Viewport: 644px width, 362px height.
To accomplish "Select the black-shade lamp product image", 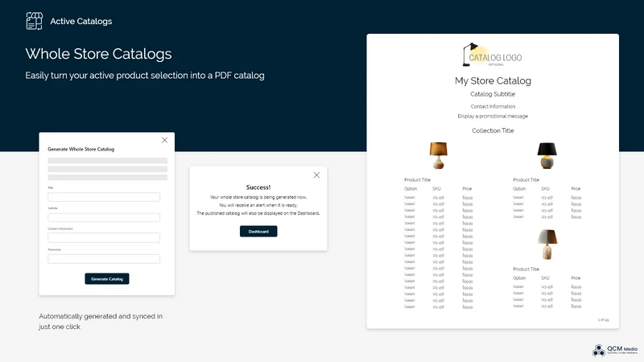I will point(547,155).
